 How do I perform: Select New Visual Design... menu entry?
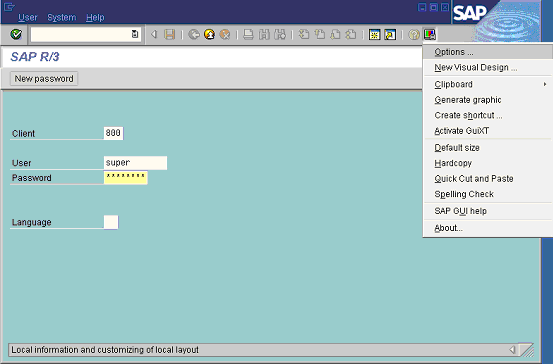tap(487, 67)
